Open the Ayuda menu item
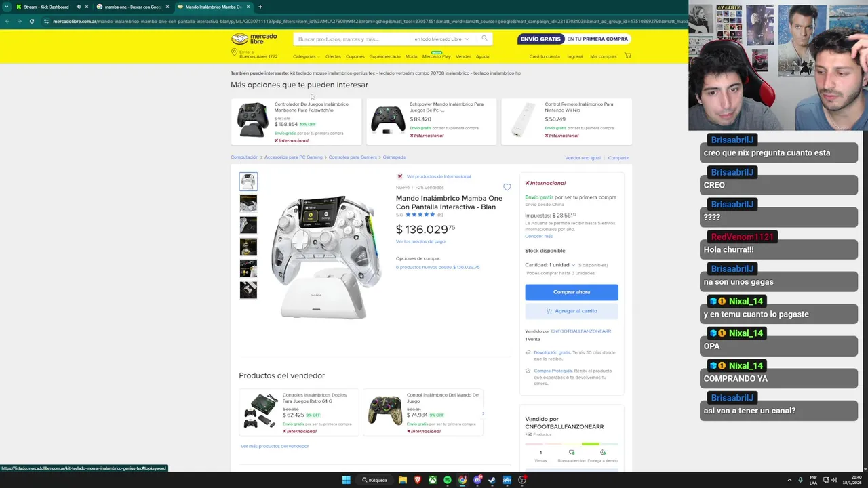 click(x=482, y=56)
